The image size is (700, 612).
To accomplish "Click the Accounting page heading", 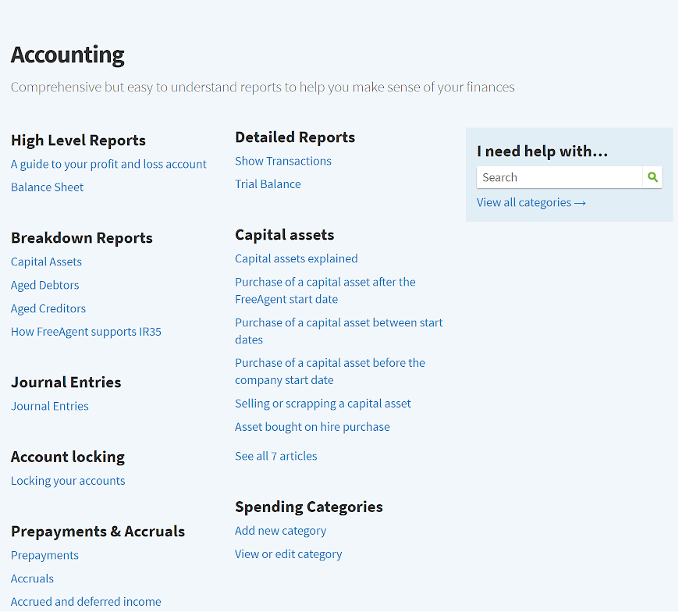I will 67,55.
